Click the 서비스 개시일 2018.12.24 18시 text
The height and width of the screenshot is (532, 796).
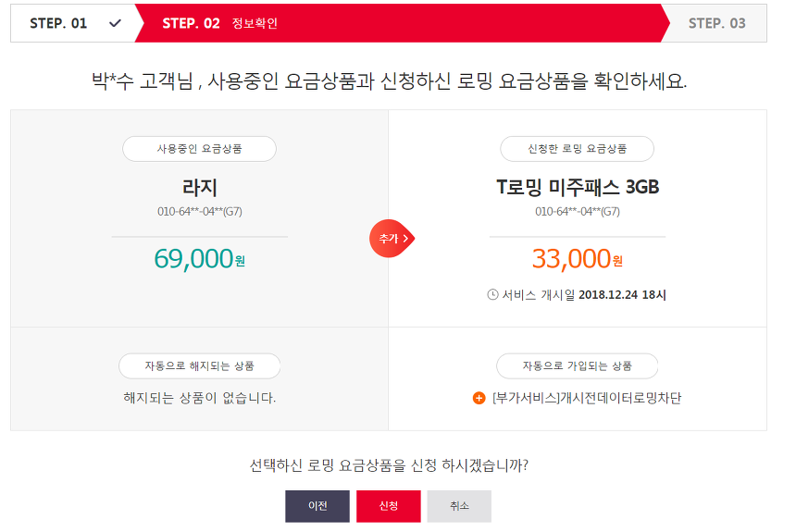584,295
